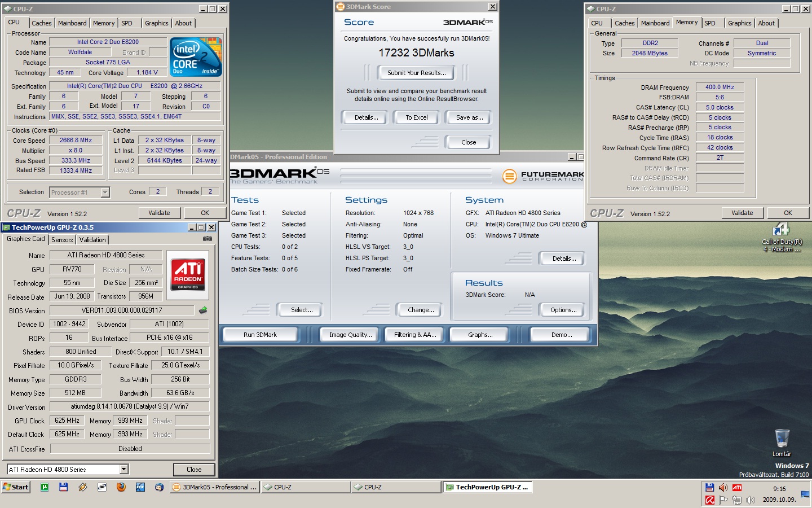Image resolution: width=812 pixels, height=508 pixels.
Task: Click the ATI Radeon logo in GPU-Z
Action: [x=188, y=274]
